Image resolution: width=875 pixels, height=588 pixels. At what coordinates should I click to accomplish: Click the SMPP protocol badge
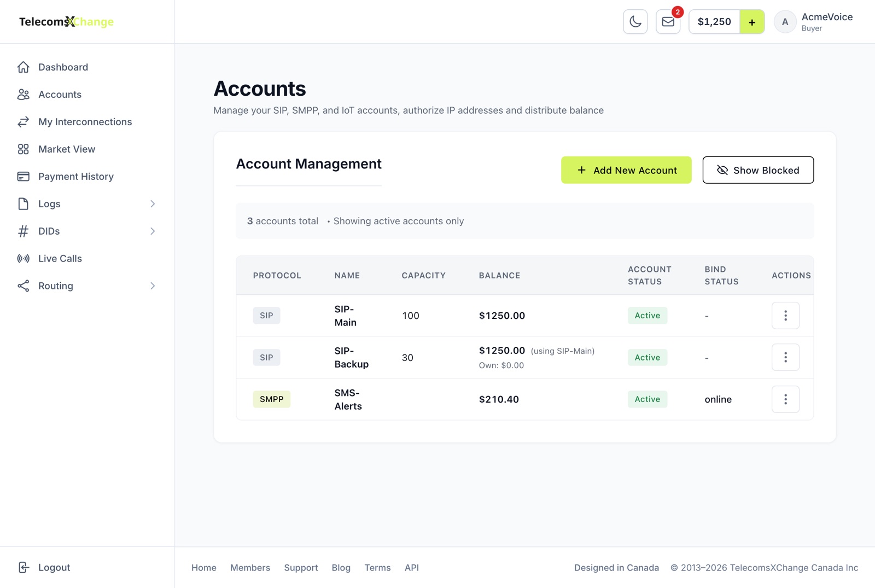coord(272,399)
